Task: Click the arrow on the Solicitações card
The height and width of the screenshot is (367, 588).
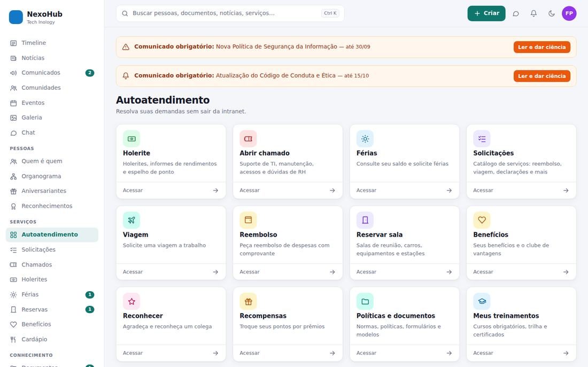Action: [x=566, y=190]
